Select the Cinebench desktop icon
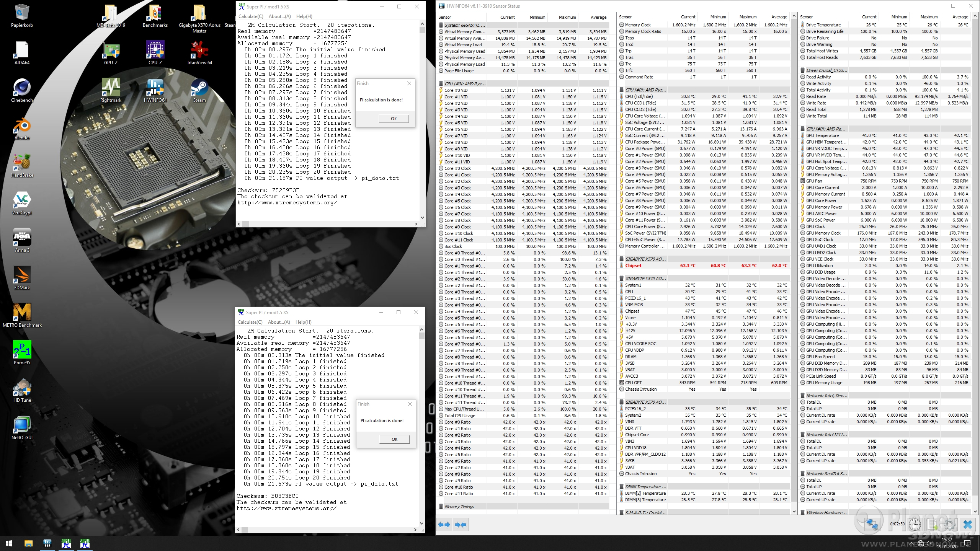 pyautogui.click(x=22, y=91)
